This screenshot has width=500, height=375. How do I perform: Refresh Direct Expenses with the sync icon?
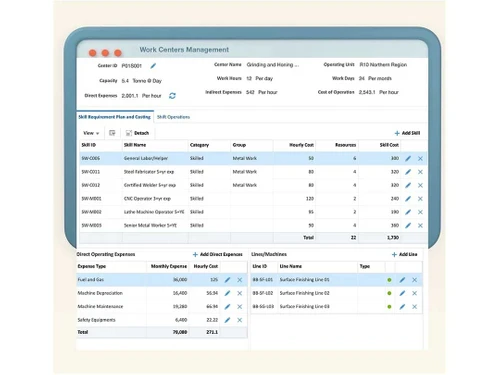(172, 96)
